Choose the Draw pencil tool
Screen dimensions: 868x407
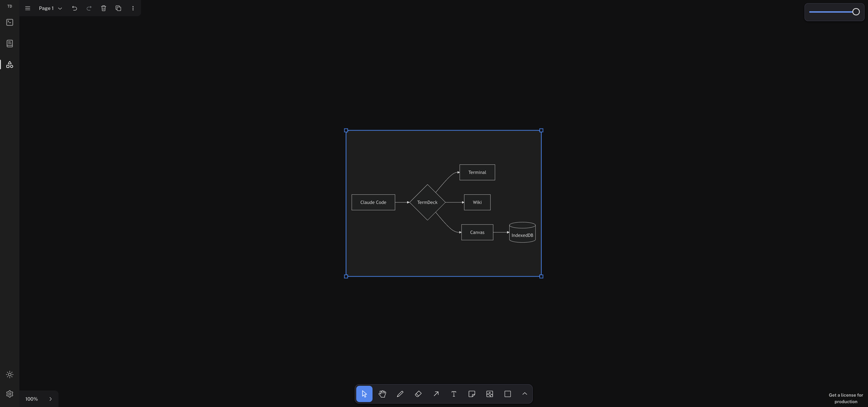[400, 394]
